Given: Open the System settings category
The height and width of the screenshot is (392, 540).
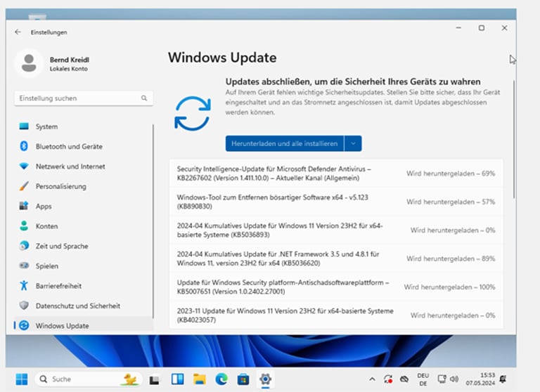Looking at the screenshot, I should coord(84,126).
